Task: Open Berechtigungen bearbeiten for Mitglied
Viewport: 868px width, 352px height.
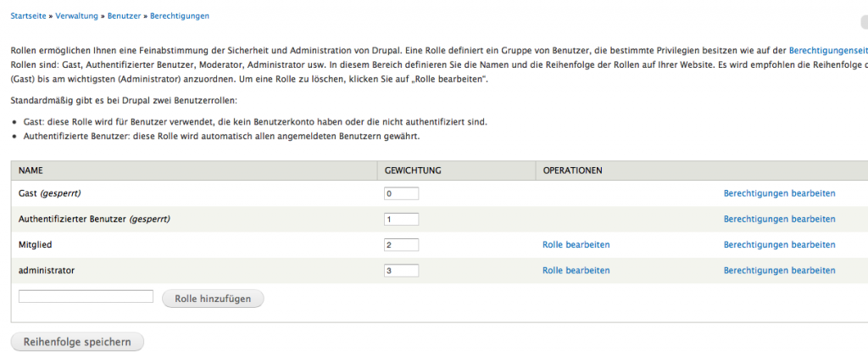Action: tap(779, 245)
